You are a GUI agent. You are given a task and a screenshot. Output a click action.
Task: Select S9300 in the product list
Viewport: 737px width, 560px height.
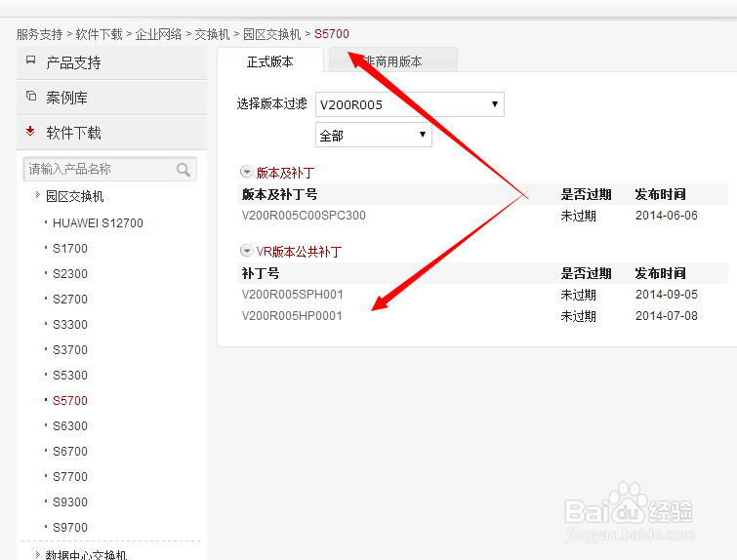click(70, 501)
